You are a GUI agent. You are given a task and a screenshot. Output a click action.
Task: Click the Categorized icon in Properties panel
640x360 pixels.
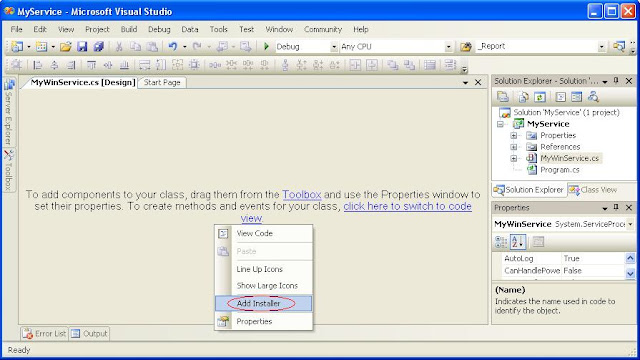pos(501,242)
